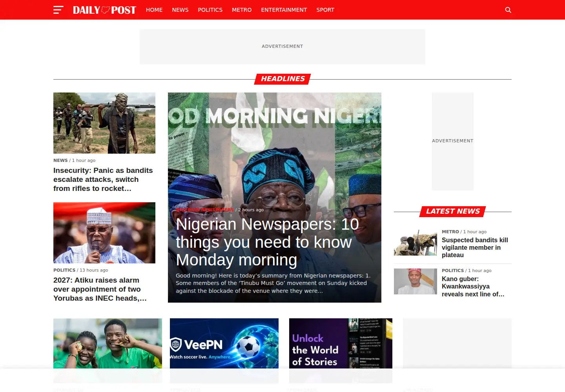
Task: Open the SPORT navigation item
Action: [325, 10]
